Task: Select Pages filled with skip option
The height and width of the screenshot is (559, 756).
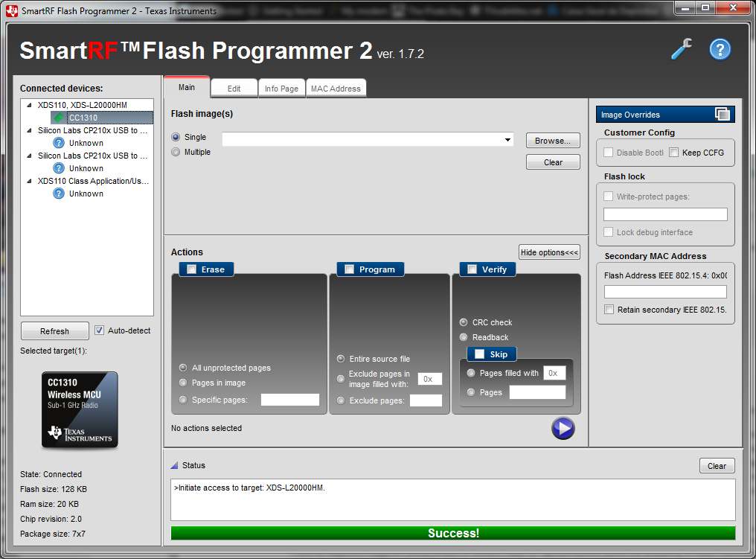Action: [472, 373]
